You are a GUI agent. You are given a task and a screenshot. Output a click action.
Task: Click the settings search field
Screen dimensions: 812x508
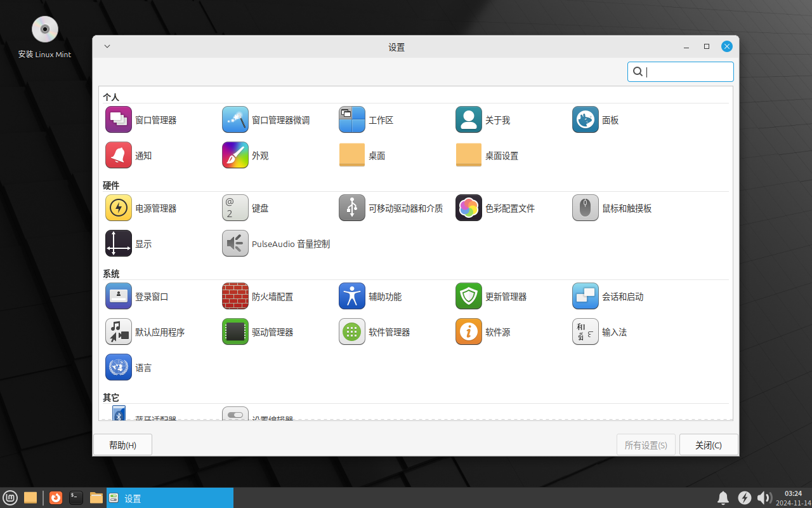click(681, 72)
